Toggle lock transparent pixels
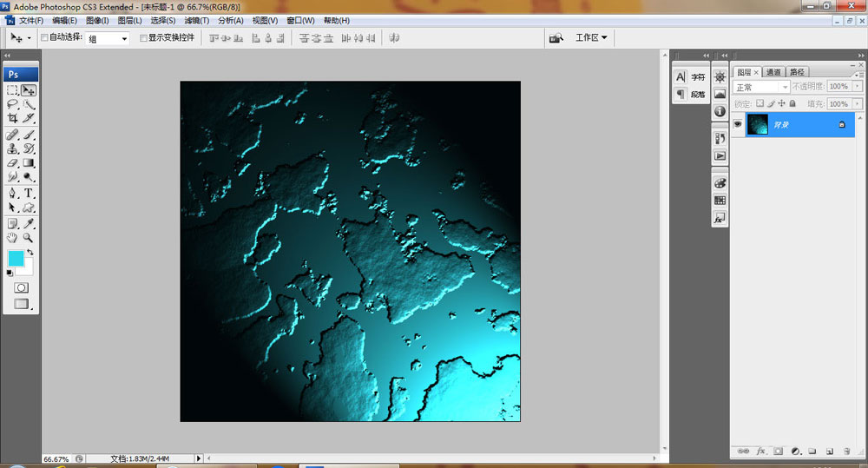This screenshot has width=868, height=468. click(x=760, y=103)
